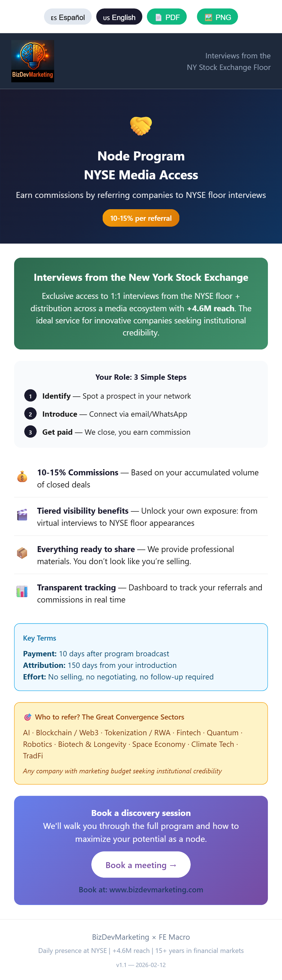Click the BizDevMarketing lightbulb logo
Screen dimensions: 282x980
pyautogui.click(x=33, y=61)
